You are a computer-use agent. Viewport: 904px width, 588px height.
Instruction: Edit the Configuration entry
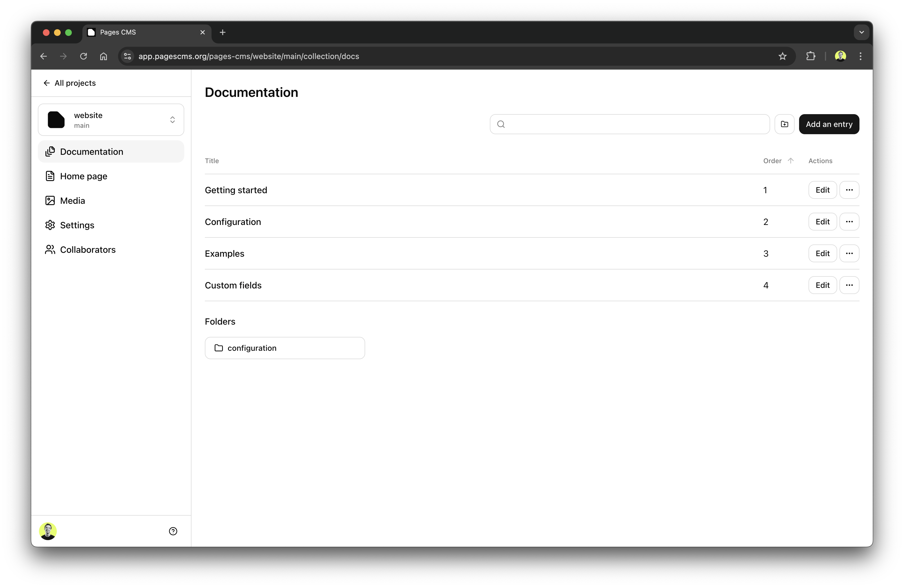pyautogui.click(x=822, y=221)
